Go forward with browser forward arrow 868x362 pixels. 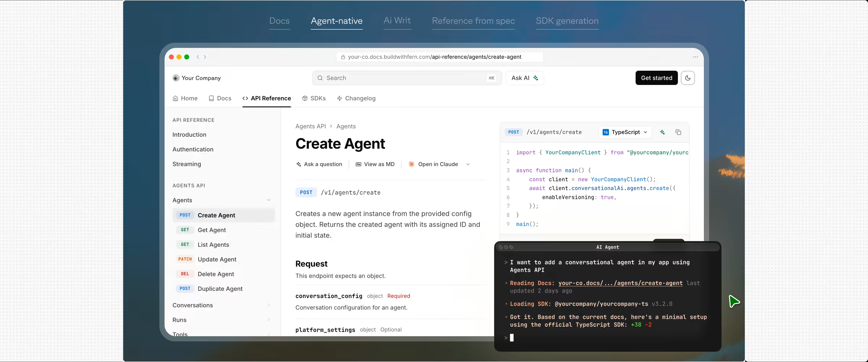point(205,57)
